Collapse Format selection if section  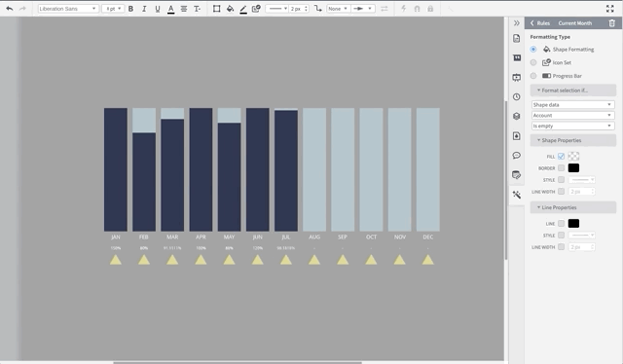573,91
